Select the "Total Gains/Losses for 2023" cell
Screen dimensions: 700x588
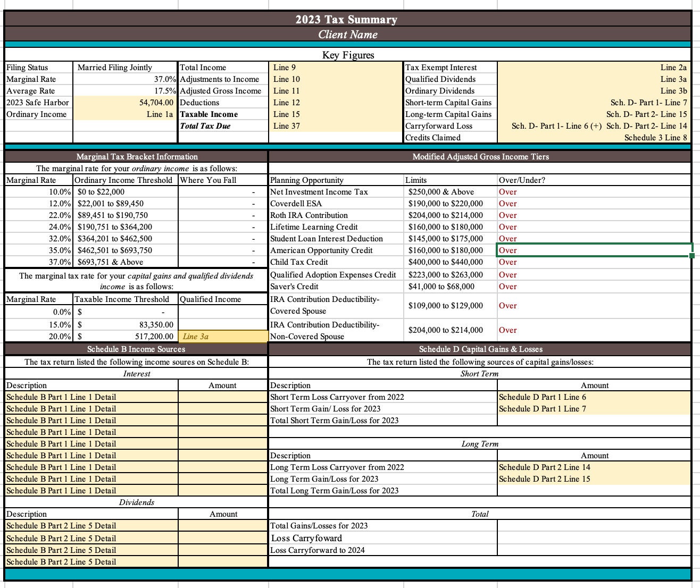[383, 526]
